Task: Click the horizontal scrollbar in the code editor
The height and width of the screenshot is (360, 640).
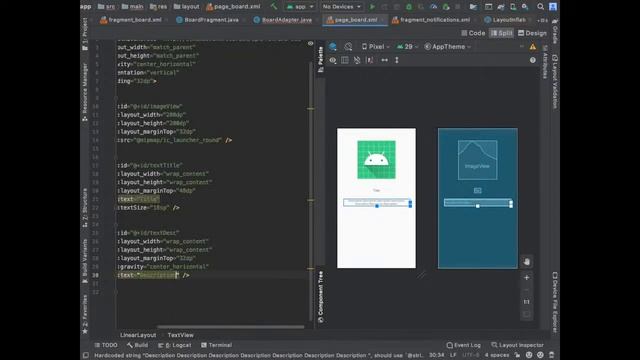Action: tap(231, 327)
